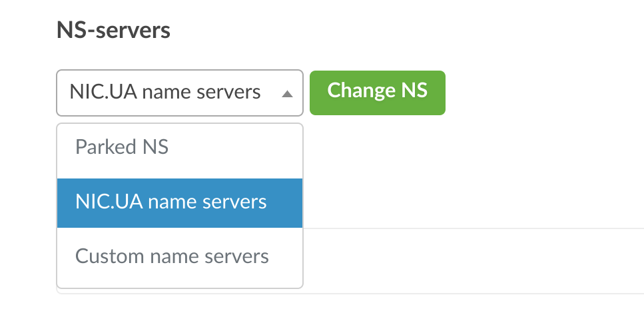Select the first option, Parked NS

coord(180,147)
